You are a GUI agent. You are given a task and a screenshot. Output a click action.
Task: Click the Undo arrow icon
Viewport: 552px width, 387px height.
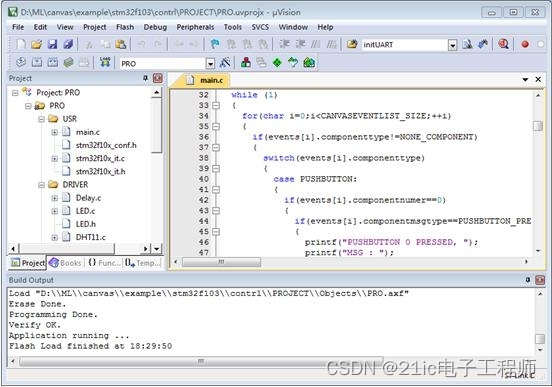(x=141, y=44)
